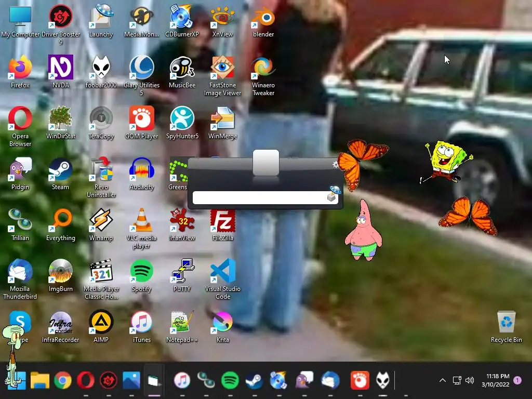Click the network tray icon
The width and height of the screenshot is (532, 399).
457,380
